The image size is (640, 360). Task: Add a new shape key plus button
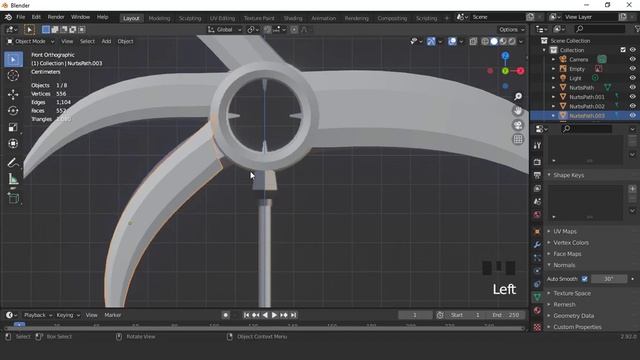click(x=632, y=189)
